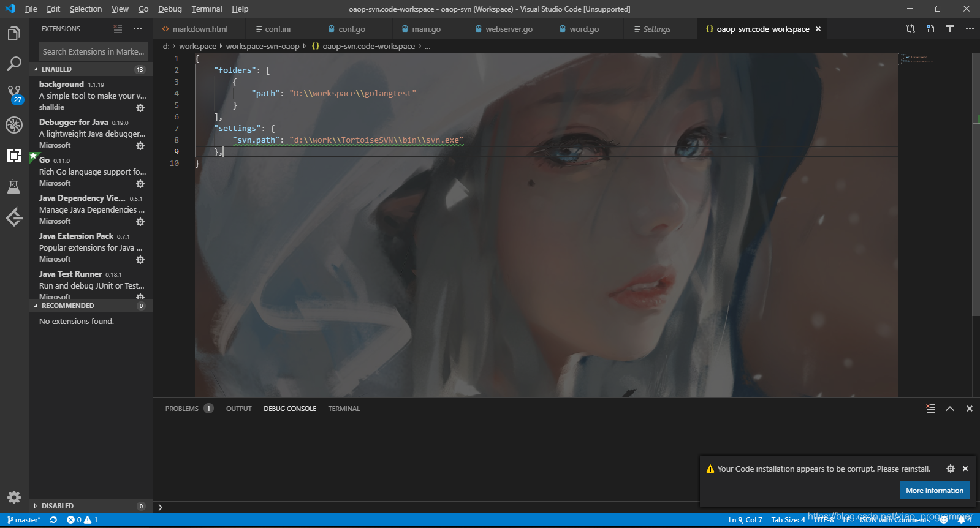Select the Extensions view icon
Screen dimensions: 980x528
(14, 156)
